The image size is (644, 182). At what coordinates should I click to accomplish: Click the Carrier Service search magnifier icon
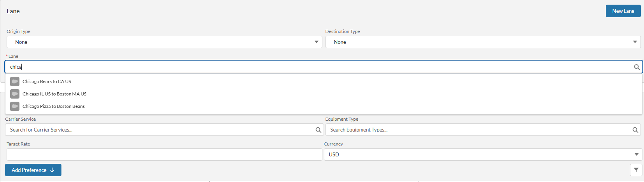tap(318, 130)
